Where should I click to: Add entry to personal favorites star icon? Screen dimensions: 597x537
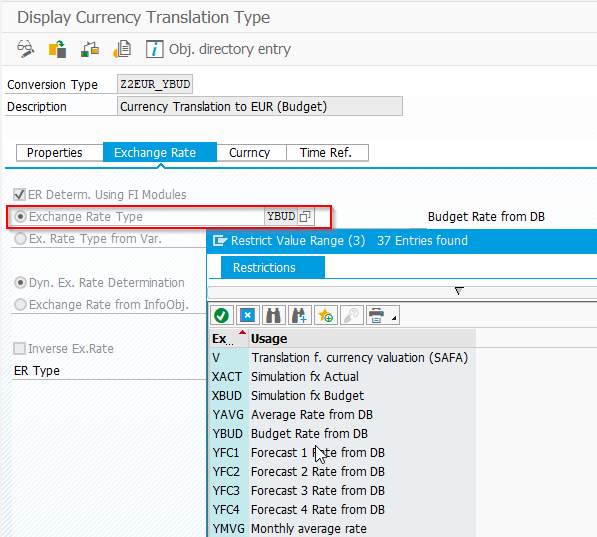325,315
